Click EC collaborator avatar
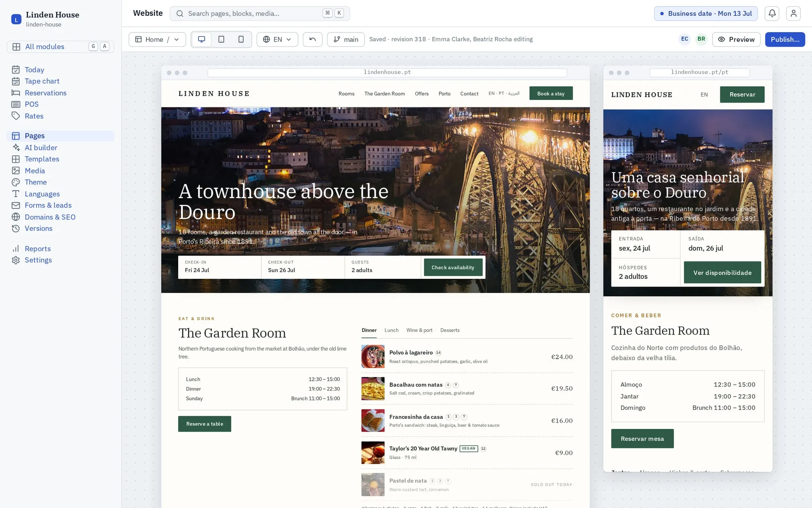This screenshot has width=812, height=508. 685,39
